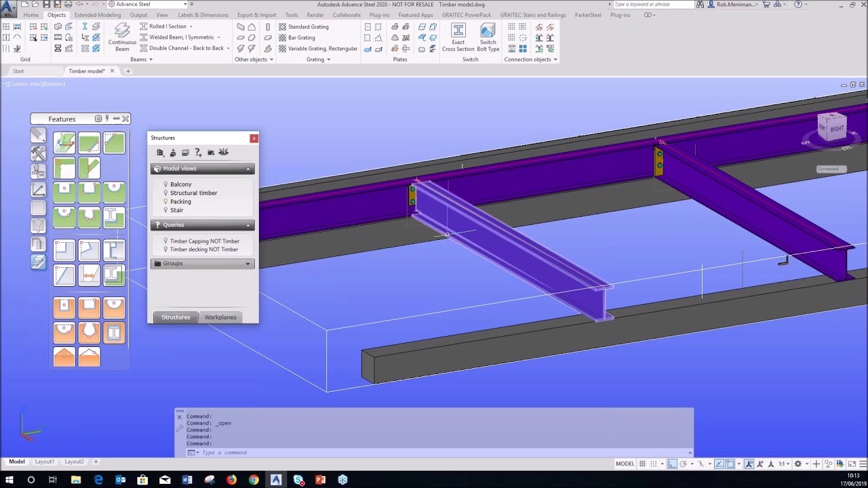Collapse the Queries section
This screenshot has height=488, width=868.
point(248,225)
